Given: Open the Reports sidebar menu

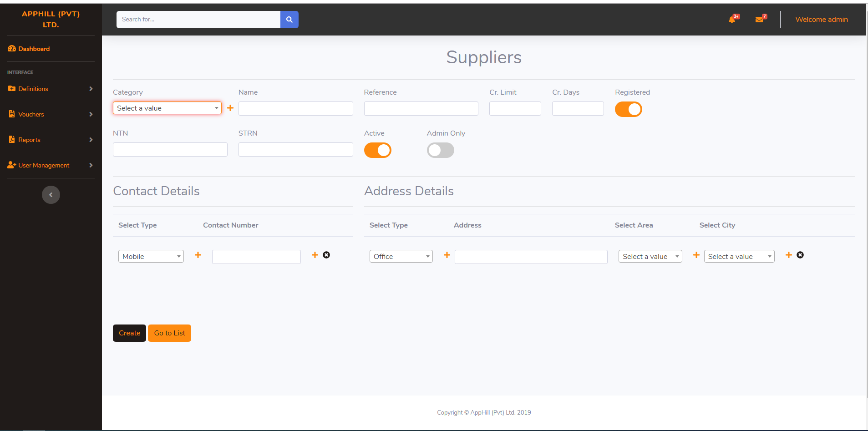Looking at the screenshot, I should 50,140.
